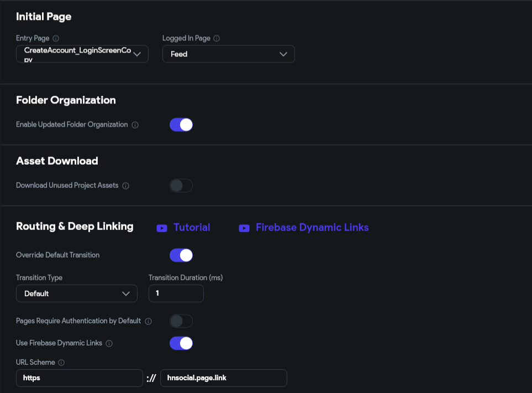Click info icon for Pages Require Authentication
Viewport: 532px width, 393px height.
(148, 321)
